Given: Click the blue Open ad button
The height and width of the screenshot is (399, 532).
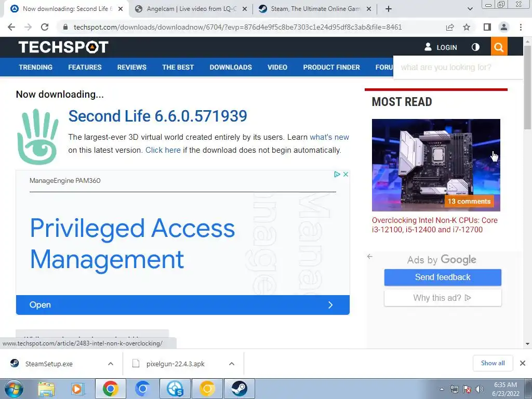Looking at the screenshot, I should tap(182, 304).
